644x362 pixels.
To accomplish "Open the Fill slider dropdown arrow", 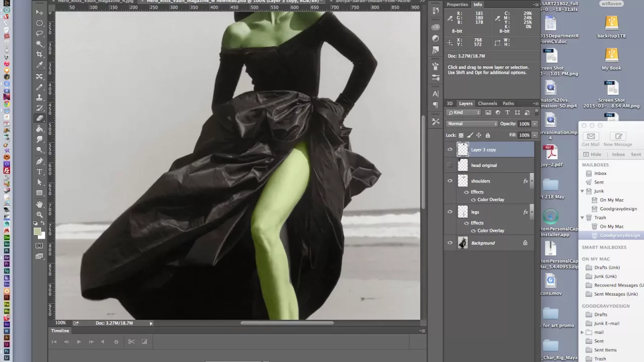I will pos(535,135).
